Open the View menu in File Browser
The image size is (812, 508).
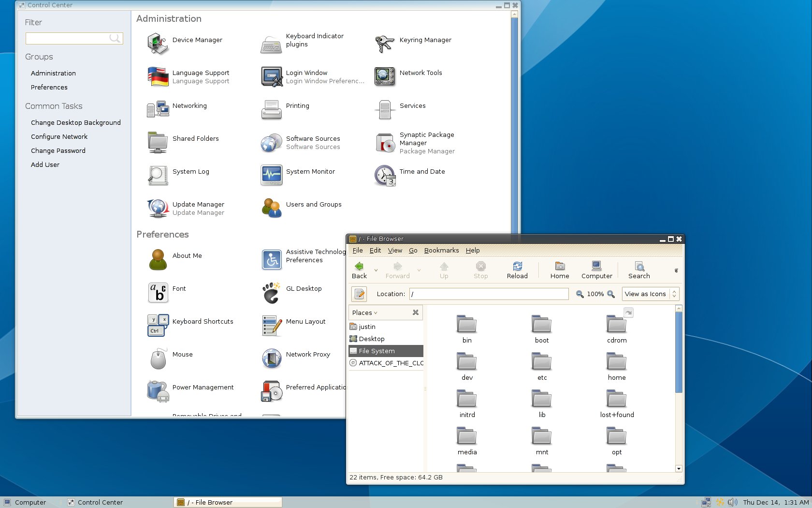tap(395, 250)
